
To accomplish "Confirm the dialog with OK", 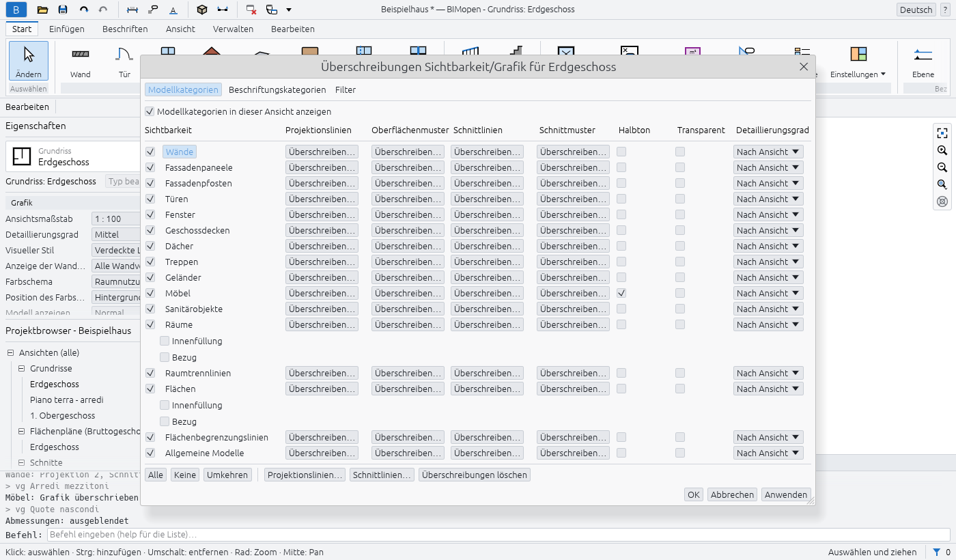I will pos(694,494).
